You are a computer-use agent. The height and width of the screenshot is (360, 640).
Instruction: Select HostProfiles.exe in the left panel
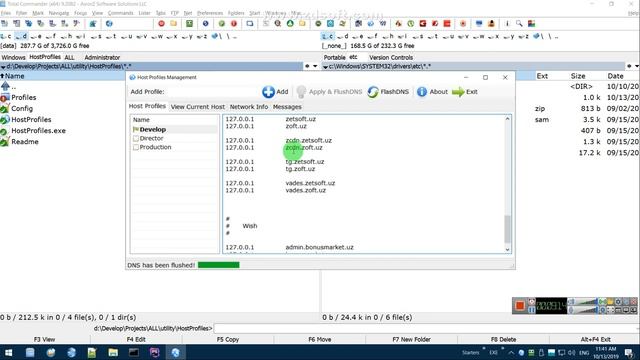click(x=38, y=131)
